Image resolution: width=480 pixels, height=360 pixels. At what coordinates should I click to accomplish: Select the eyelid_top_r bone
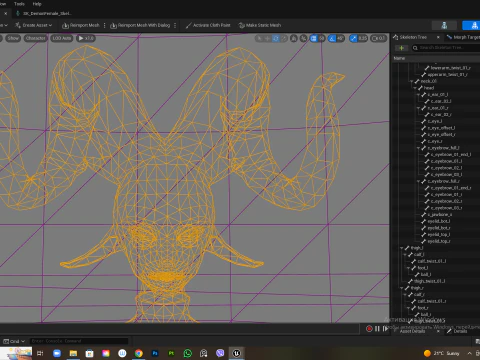click(439, 241)
